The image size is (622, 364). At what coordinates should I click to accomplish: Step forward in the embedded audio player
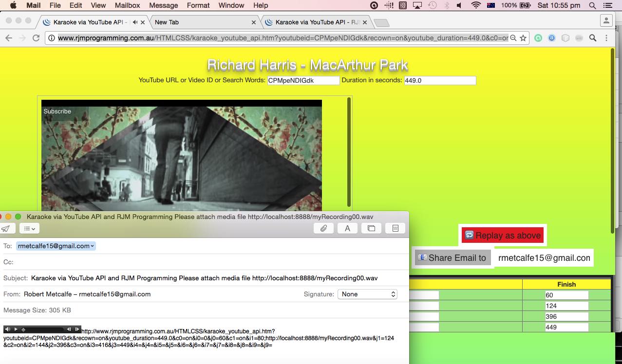[77, 329]
